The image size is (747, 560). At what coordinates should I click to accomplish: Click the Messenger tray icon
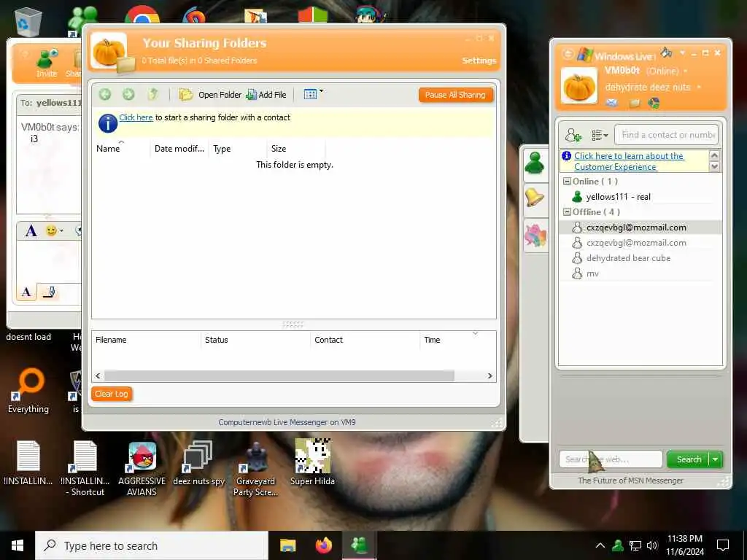click(x=617, y=545)
